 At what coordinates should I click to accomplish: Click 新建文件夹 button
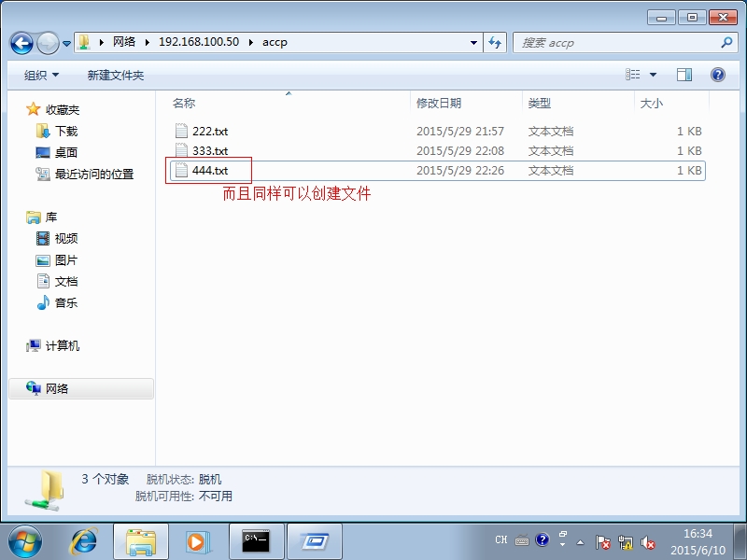pyautogui.click(x=115, y=75)
